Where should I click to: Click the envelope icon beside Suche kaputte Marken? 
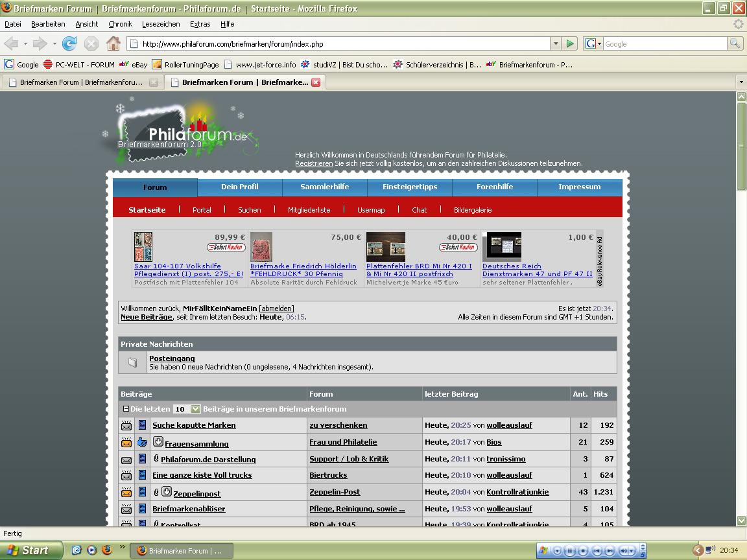pos(126,426)
